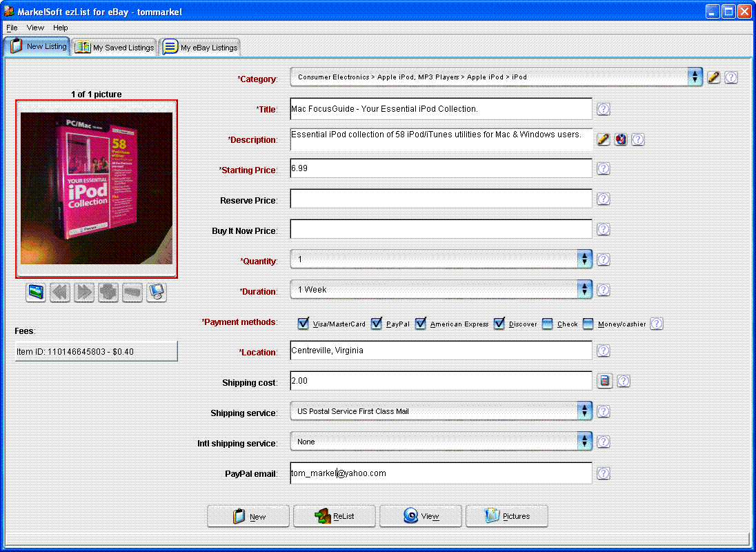
Task: Open the shipping cost calculator icon
Action: click(604, 381)
